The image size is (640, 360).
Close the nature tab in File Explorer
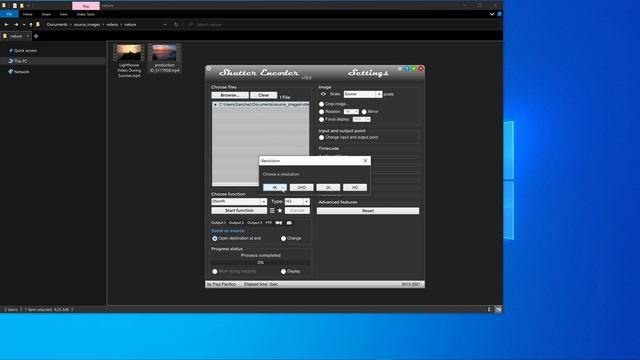point(27,36)
